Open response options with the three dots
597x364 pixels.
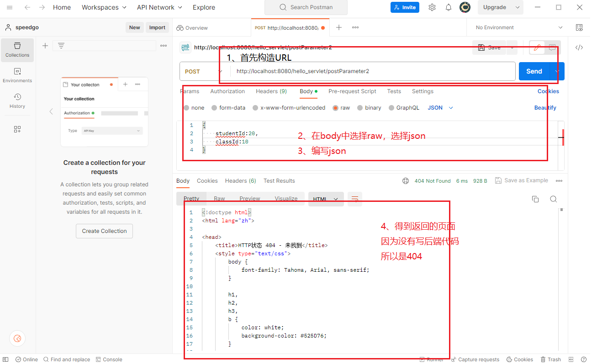pyautogui.click(x=559, y=181)
